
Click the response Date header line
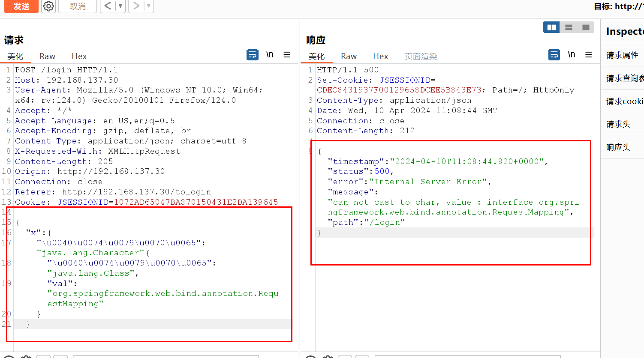click(407, 110)
